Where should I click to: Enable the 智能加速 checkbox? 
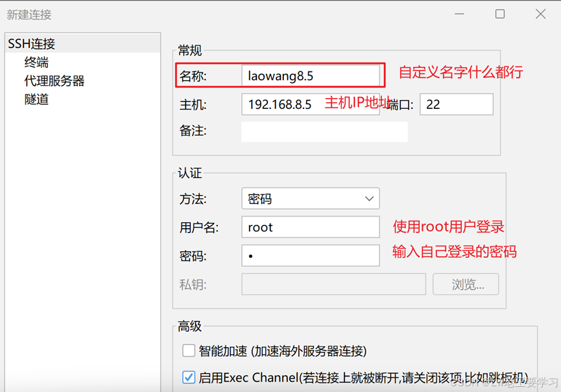click(188, 349)
